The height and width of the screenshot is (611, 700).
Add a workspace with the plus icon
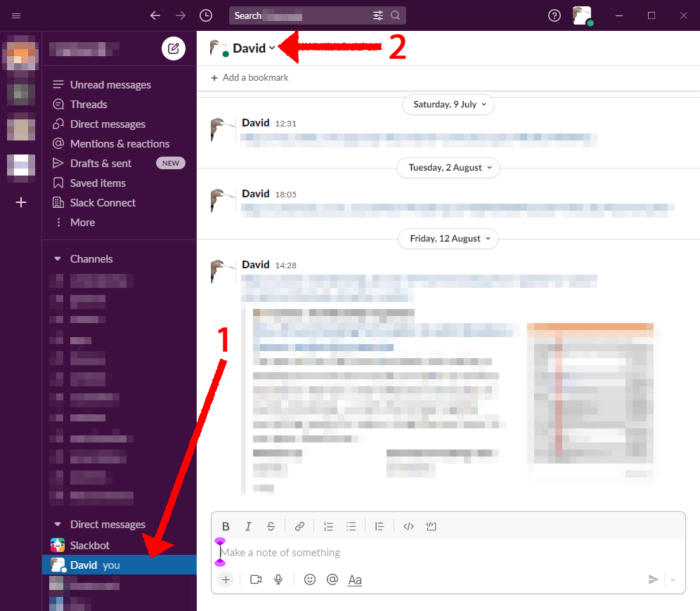[x=21, y=202]
